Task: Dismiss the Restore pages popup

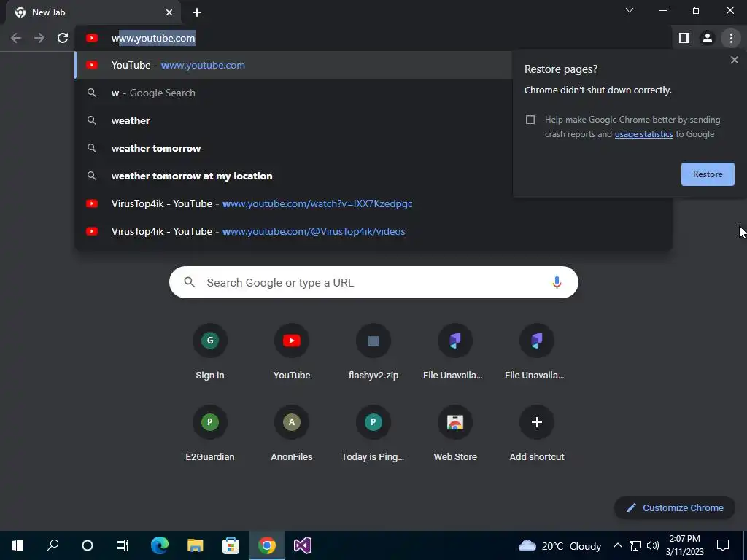Action: pos(734,60)
